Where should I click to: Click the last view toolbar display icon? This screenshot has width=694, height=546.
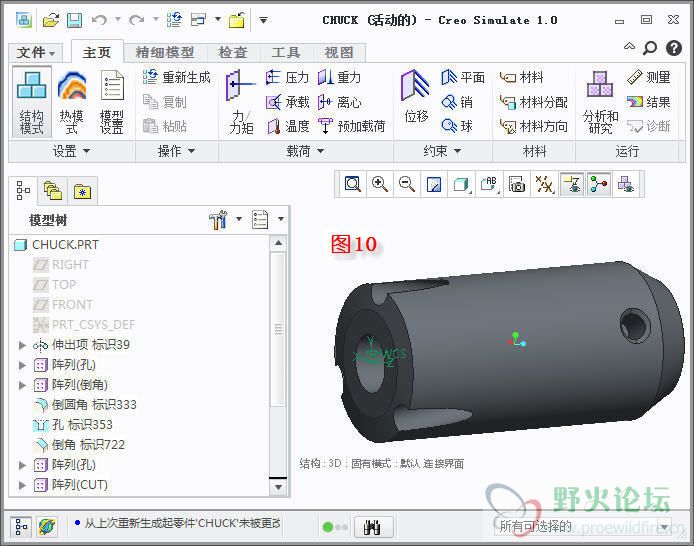[626, 184]
